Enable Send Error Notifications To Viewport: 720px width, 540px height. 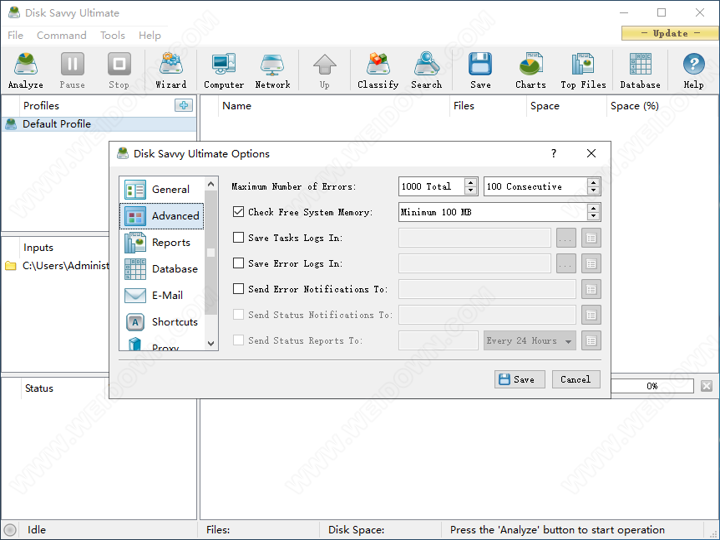pyautogui.click(x=238, y=289)
